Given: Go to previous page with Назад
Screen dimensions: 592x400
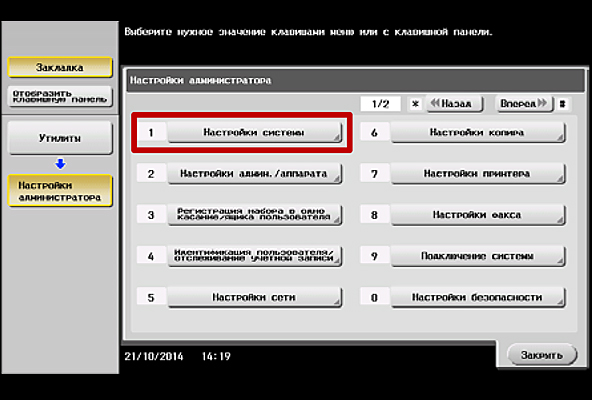Looking at the screenshot, I should (454, 103).
